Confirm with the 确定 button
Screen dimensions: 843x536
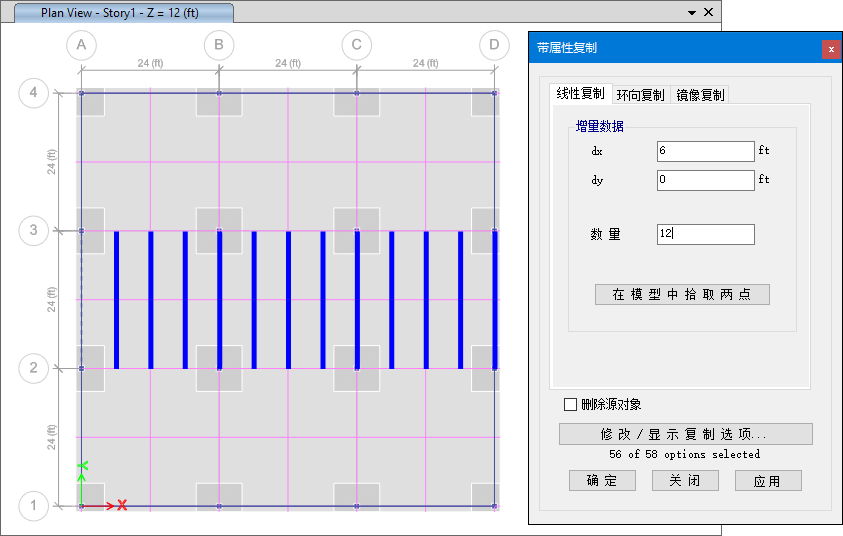tap(602, 480)
